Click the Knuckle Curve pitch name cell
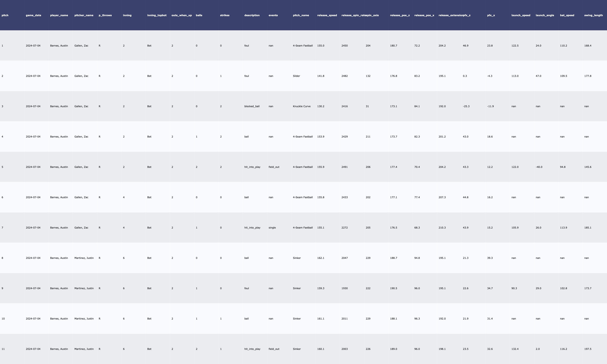The image size is (607, 364). (301, 106)
